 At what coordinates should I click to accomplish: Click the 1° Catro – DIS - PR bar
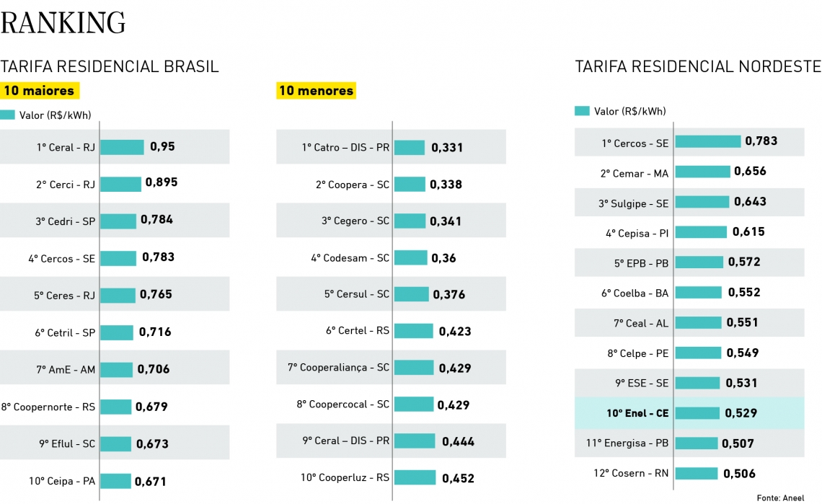[x=410, y=148]
